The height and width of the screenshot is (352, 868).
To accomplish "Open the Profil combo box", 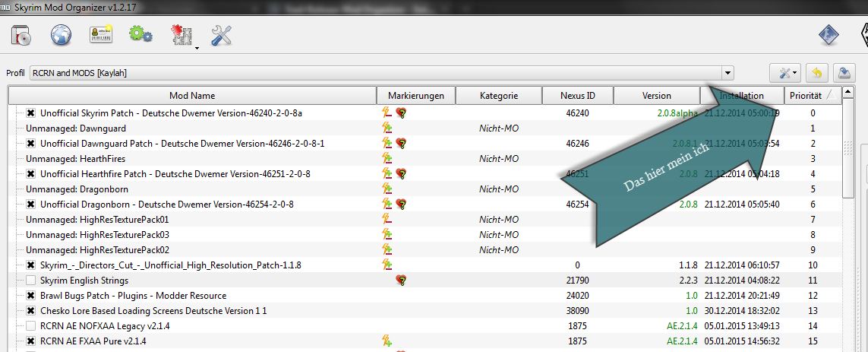I will click(x=382, y=73).
